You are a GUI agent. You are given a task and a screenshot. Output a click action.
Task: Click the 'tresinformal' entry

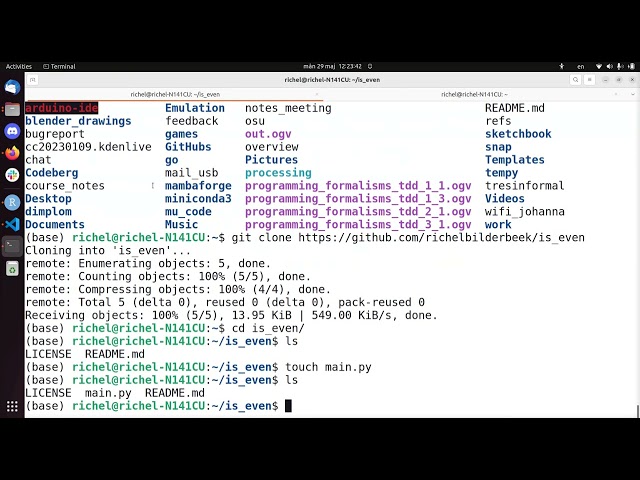525,186
